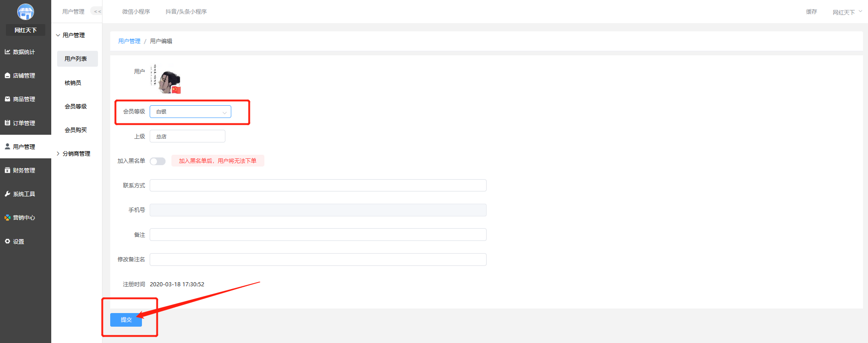
Task: Click the colorful 营销中心 icon
Action: pyautogui.click(x=7, y=218)
